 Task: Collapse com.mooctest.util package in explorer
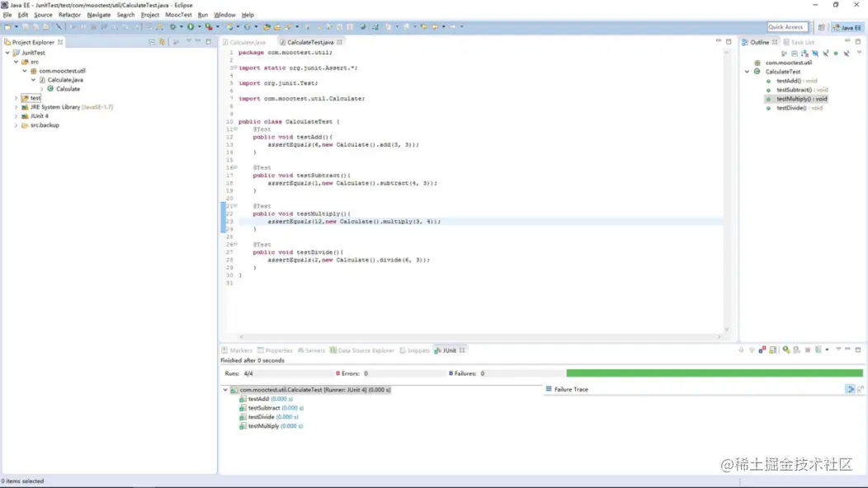[x=25, y=71]
